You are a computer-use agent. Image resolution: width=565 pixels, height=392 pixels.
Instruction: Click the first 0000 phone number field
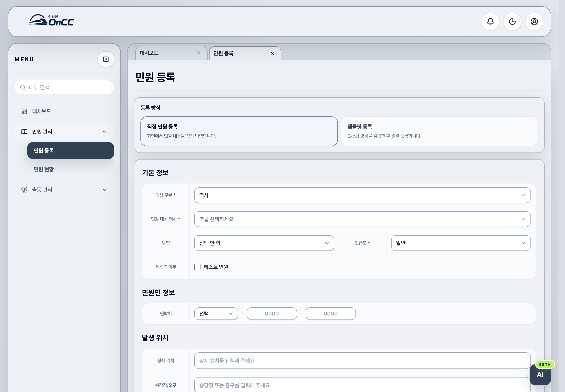pyautogui.click(x=272, y=313)
